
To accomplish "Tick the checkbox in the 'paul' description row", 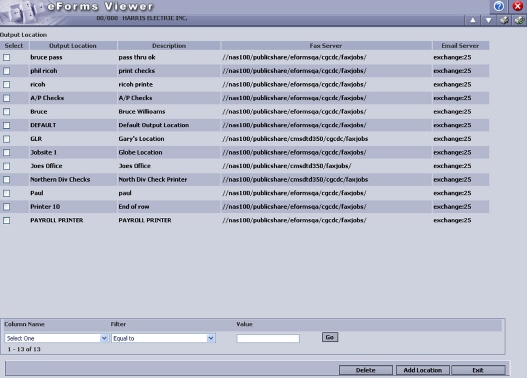I will [x=6, y=193].
